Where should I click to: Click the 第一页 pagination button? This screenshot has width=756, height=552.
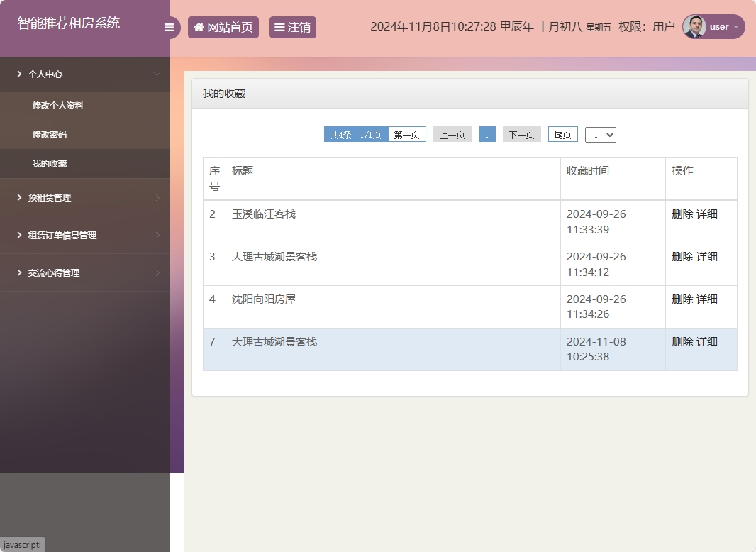click(x=406, y=134)
